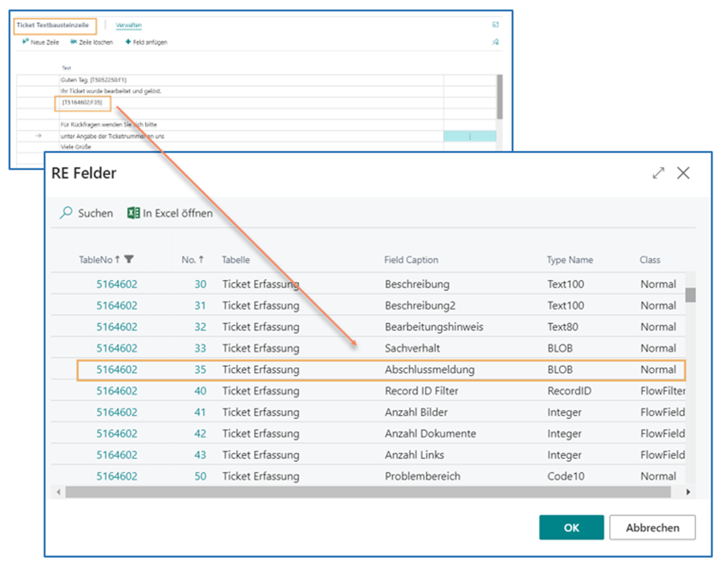Confirm selection with the OK button
The height and width of the screenshot is (568, 728).
coord(571,528)
